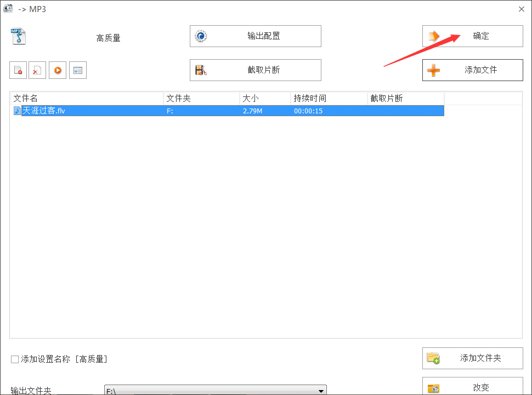Click the F: folder cell

[170, 111]
